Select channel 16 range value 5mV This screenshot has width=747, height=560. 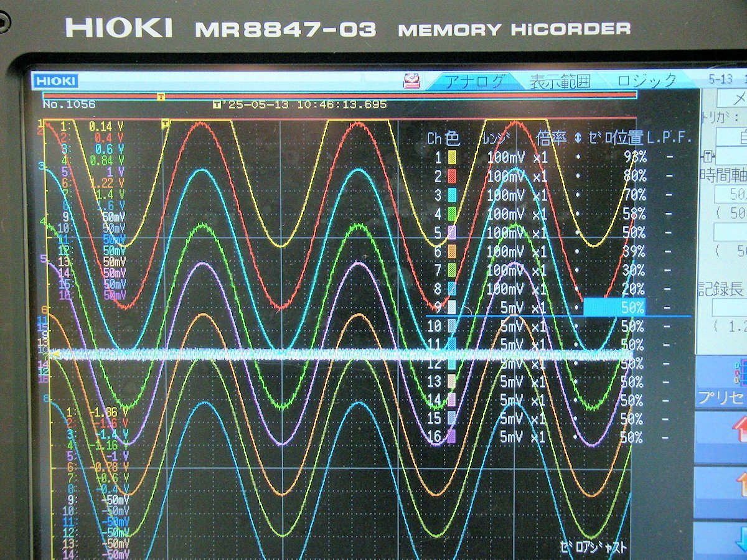pos(512,437)
